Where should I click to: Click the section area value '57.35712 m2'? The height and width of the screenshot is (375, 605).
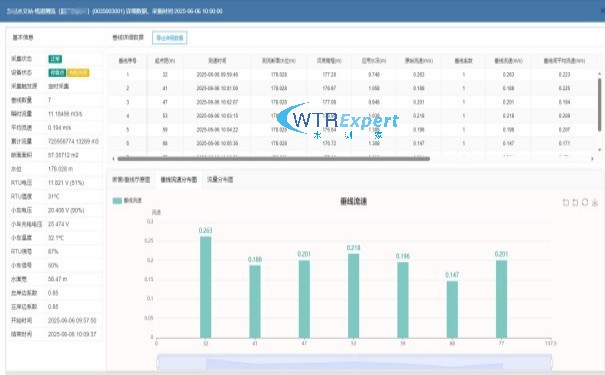tap(63, 155)
